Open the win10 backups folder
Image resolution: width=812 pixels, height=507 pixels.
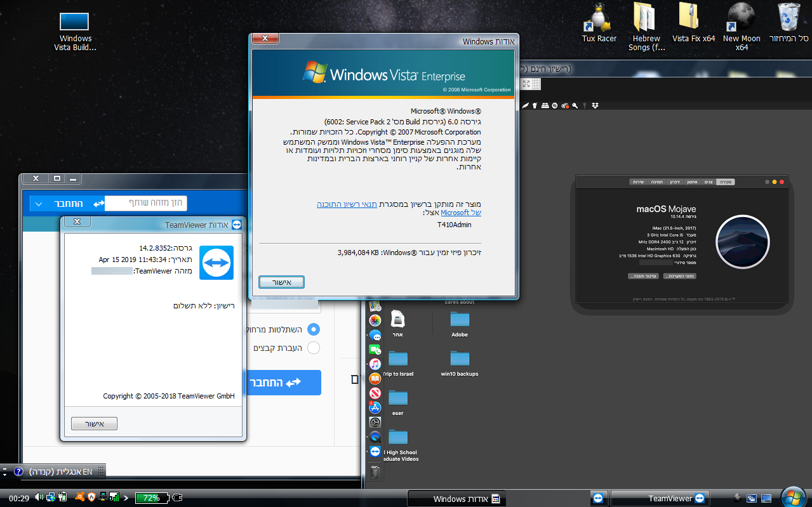point(460,363)
